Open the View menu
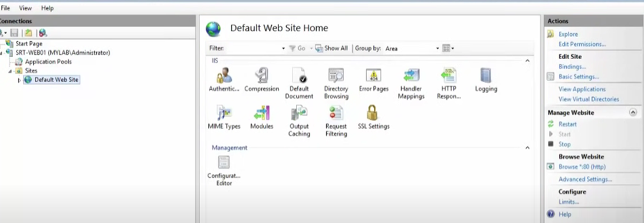This screenshot has height=223, width=644. [x=25, y=8]
